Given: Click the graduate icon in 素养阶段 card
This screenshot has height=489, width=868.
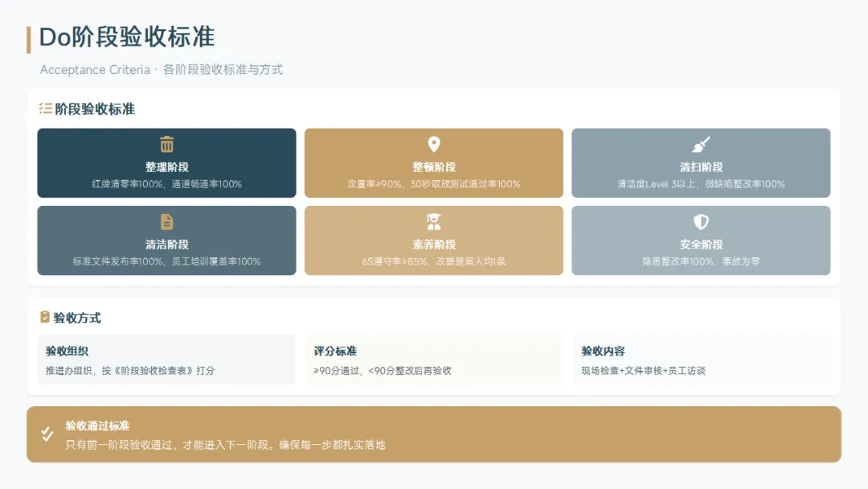Looking at the screenshot, I should (x=434, y=221).
